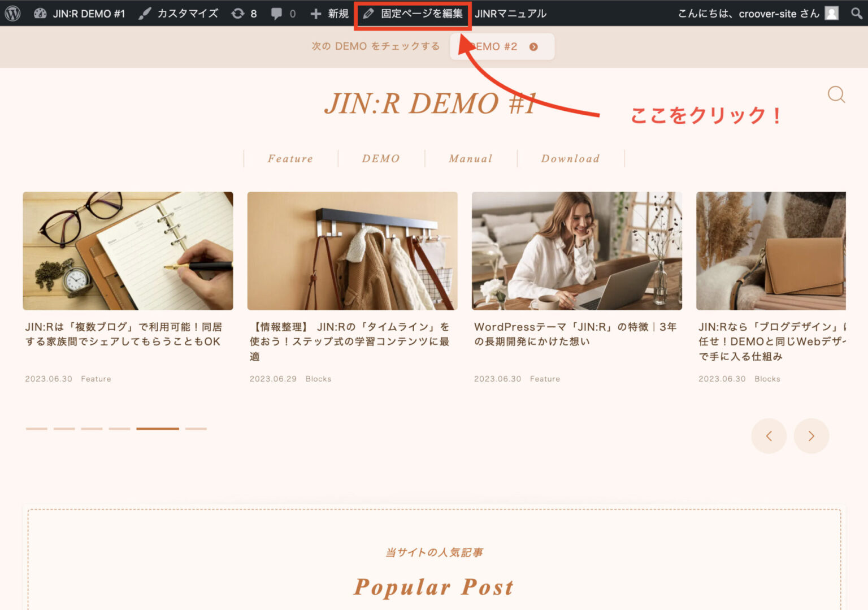Image resolution: width=868 pixels, height=610 pixels.
Task: Open the Feature menu item
Action: coord(290,159)
